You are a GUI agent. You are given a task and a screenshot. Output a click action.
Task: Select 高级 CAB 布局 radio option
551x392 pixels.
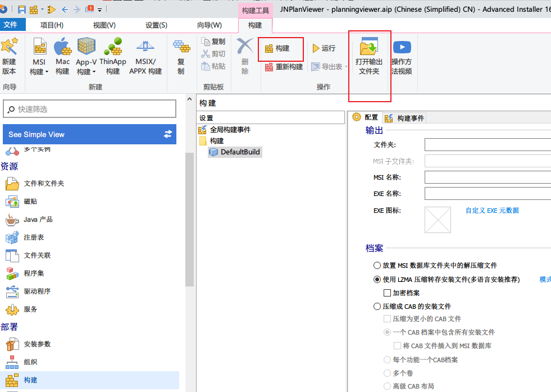coord(387,386)
